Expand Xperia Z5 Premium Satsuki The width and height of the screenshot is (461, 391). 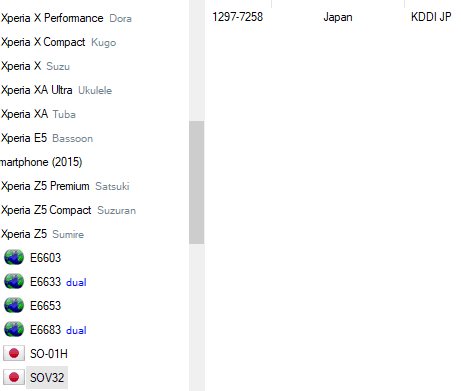[65, 186]
